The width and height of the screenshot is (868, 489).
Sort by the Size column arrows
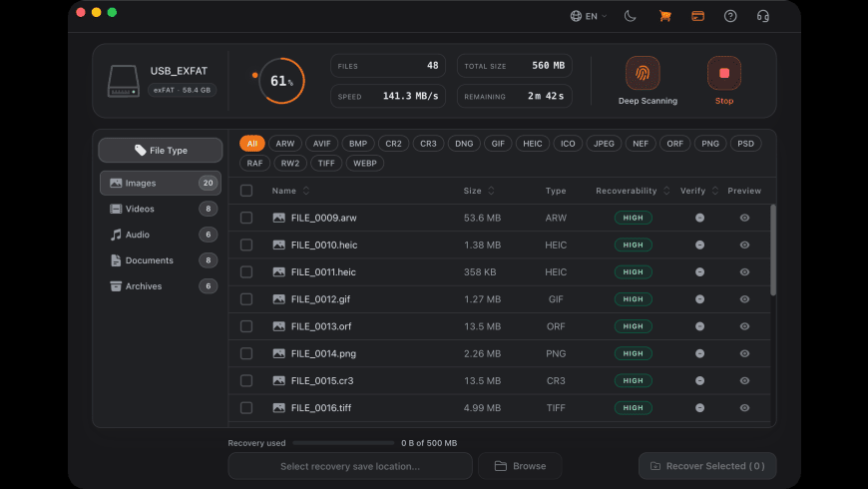tap(491, 191)
